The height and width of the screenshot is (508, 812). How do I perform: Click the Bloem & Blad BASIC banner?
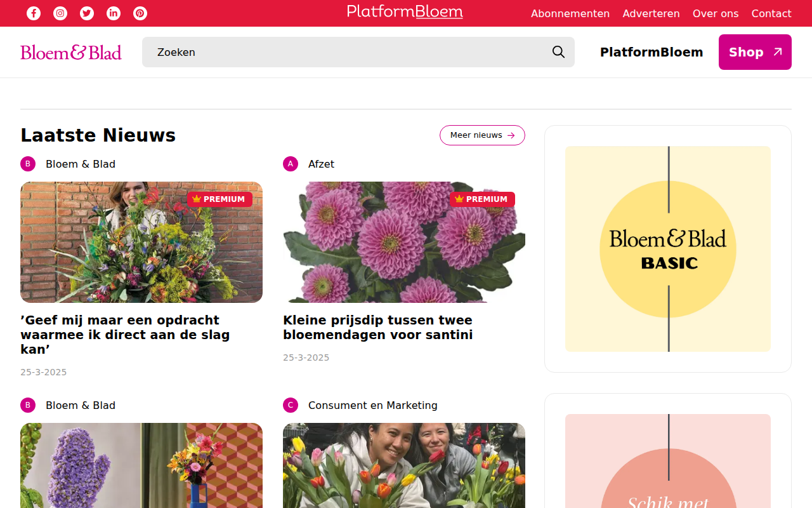pos(668,249)
